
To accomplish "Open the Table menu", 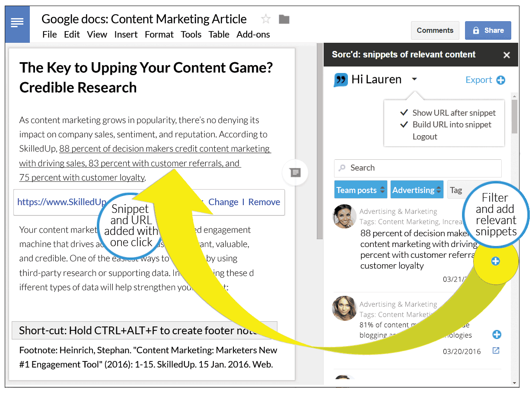I will pyautogui.click(x=219, y=35).
